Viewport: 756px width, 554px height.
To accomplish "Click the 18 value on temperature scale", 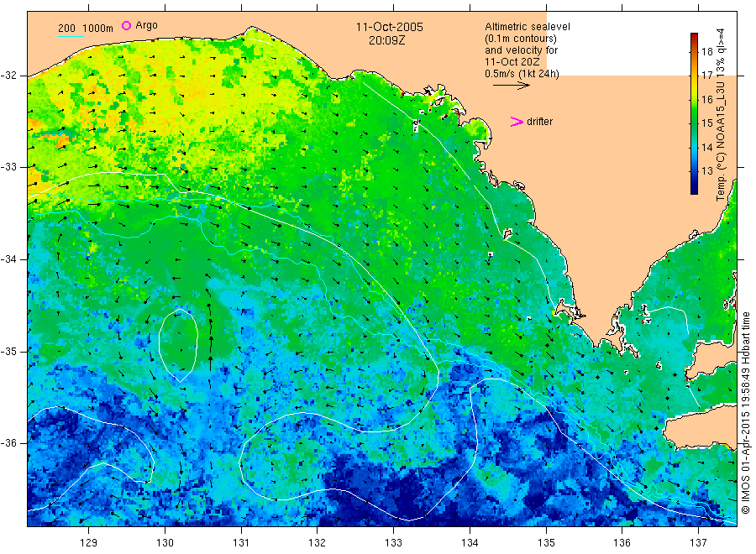I will 706,52.
